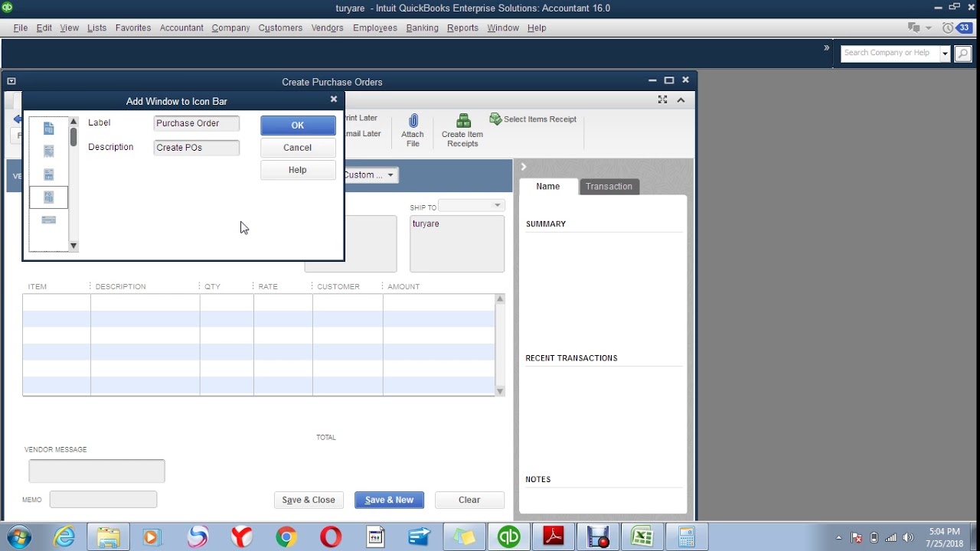Collapse the right side panel arrow
The height and width of the screenshot is (551, 980).
(524, 167)
